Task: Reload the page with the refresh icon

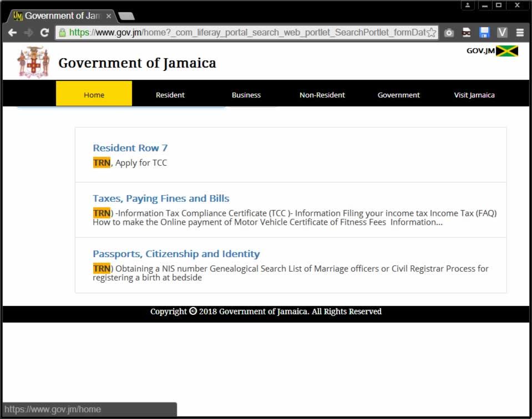Action: [x=44, y=33]
